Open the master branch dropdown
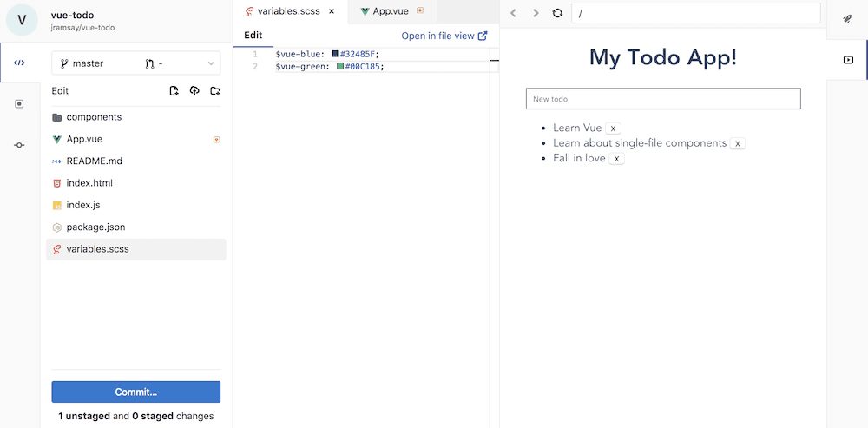 [x=136, y=63]
